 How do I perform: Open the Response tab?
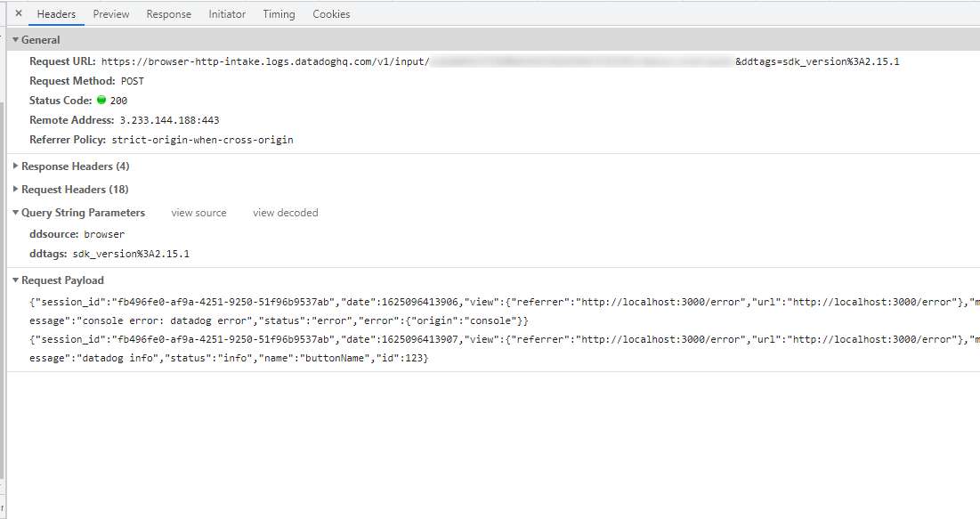click(169, 13)
